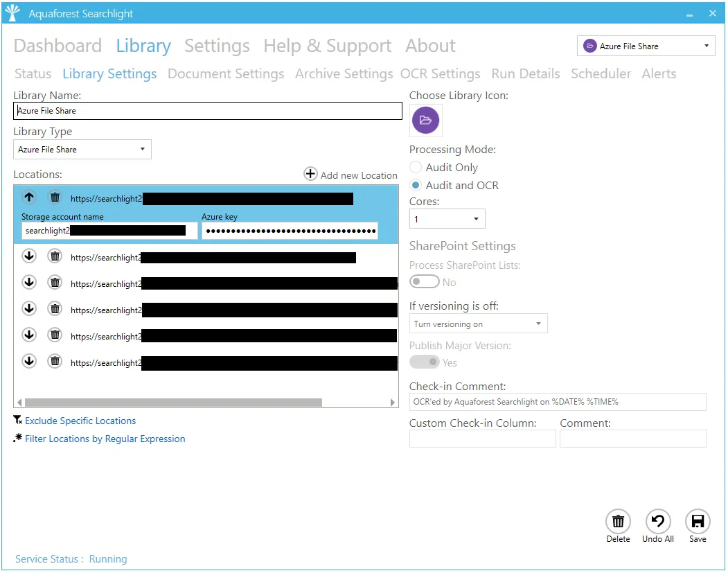Delete the first location using trash icon
Screen dimensions: 728x573
[55, 198]
